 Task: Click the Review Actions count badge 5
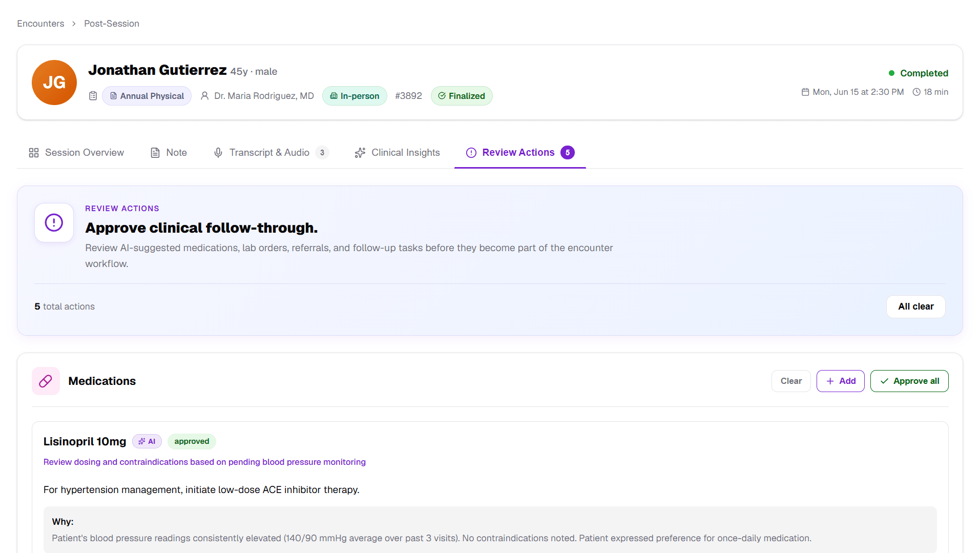pos(568,153)
